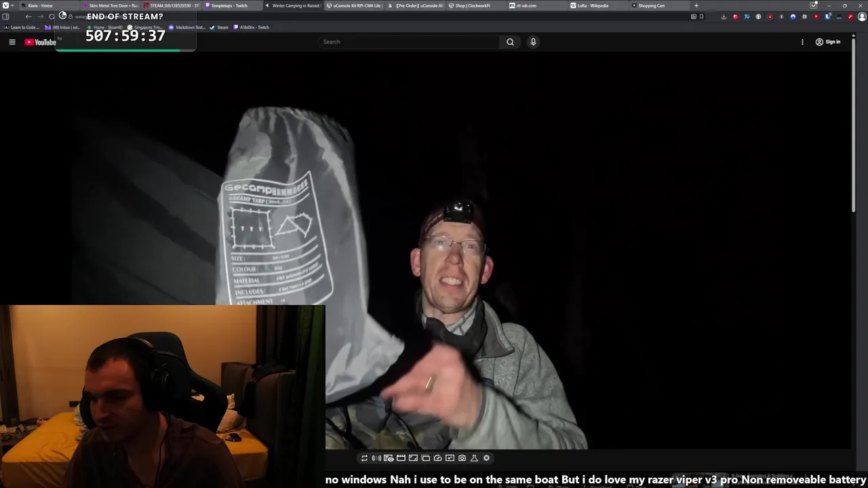Image resolution: width=868 pixels, height=488 pixels.
Task: Start voice search with the microphone
Action: (x=533, y=42)
